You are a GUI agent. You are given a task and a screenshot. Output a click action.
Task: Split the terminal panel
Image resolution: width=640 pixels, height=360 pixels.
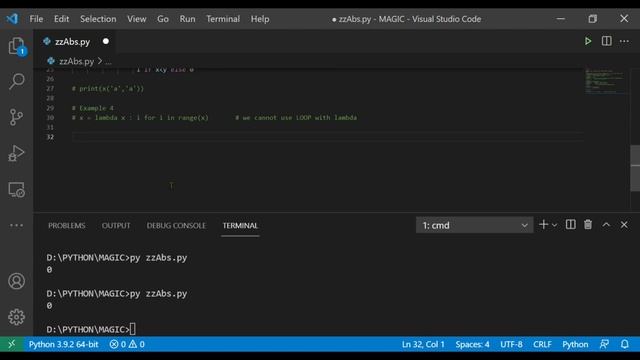pos(571,224)
